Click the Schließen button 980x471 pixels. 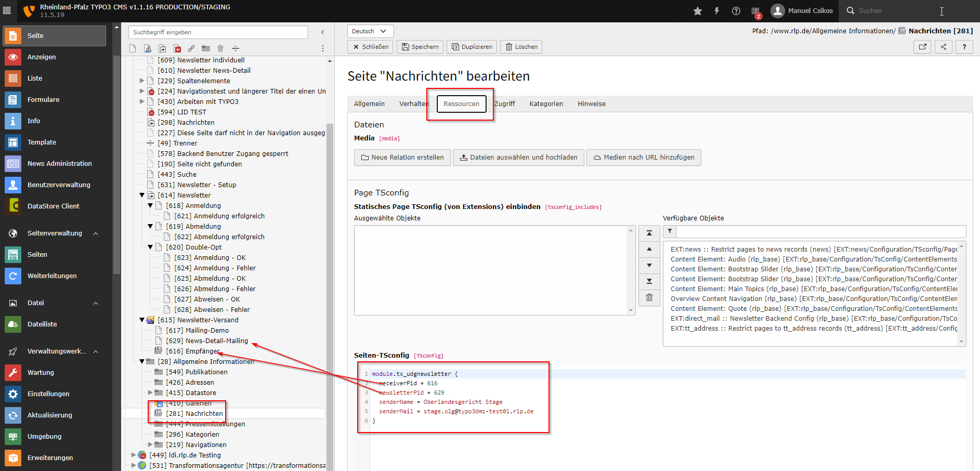pos(371,47)
